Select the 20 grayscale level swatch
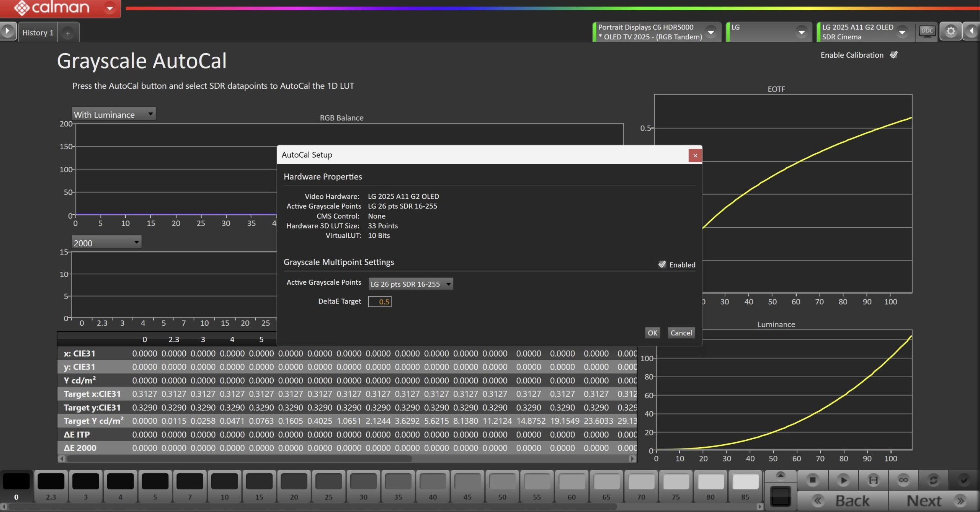980x512 pixels. [x=294, y=486]
